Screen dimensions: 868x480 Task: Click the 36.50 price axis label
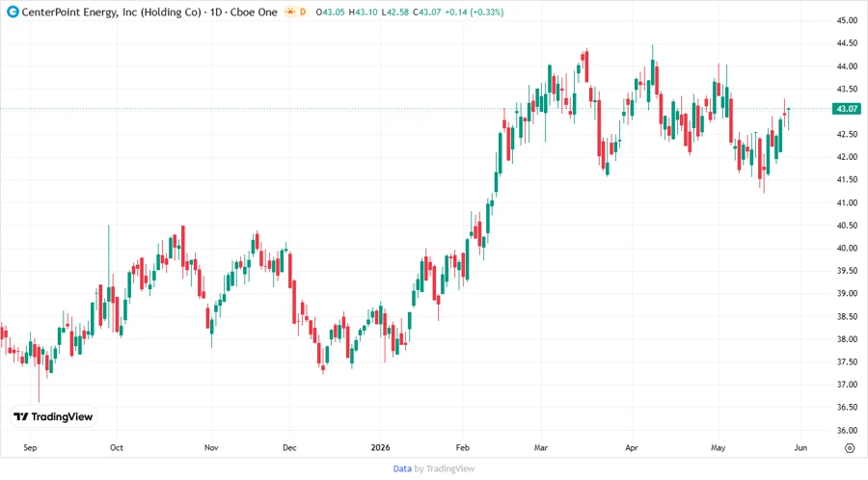(x=847, y=408)
